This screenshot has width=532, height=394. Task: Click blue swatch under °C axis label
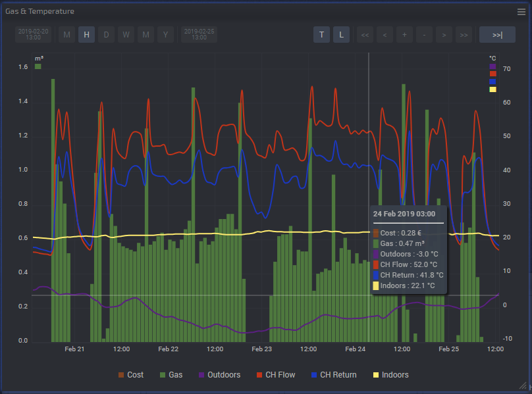point(492,82)
